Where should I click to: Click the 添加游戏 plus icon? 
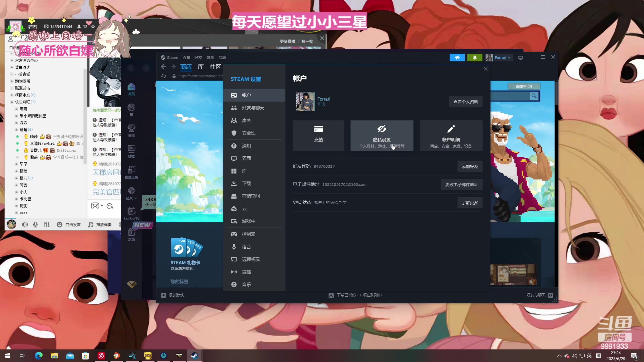click(x=164, y=295)
